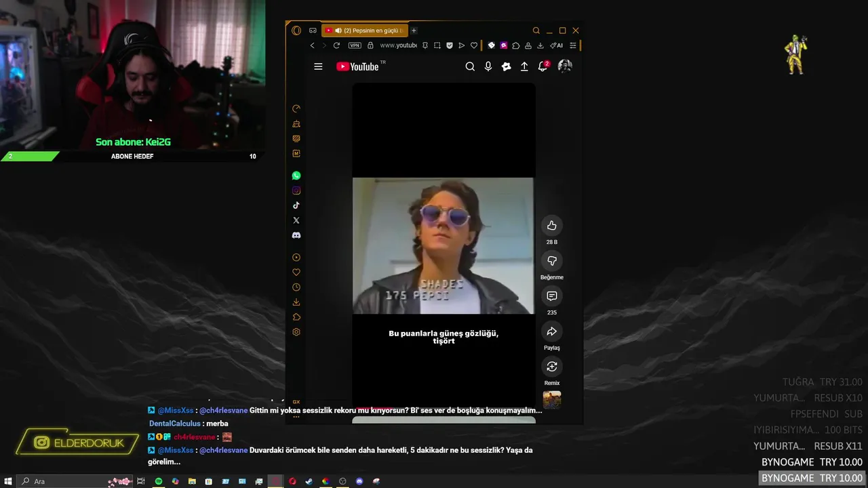Open X (Twitter) in the sidebar
This screenshot has width=868, height=488.
(x=296, y=220)
